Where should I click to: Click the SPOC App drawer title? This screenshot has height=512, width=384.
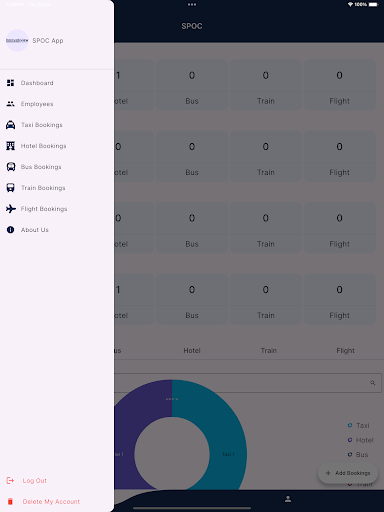pos(48,40)
